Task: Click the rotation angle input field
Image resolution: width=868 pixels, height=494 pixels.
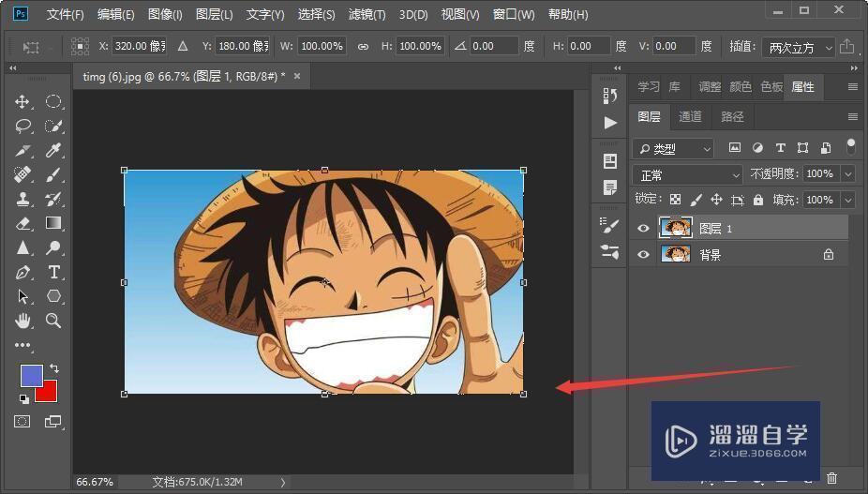Action: tap(494, 46)
